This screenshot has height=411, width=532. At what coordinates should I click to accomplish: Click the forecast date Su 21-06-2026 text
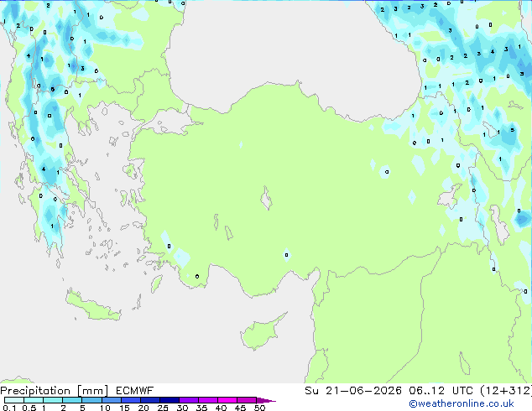point(353,391)
